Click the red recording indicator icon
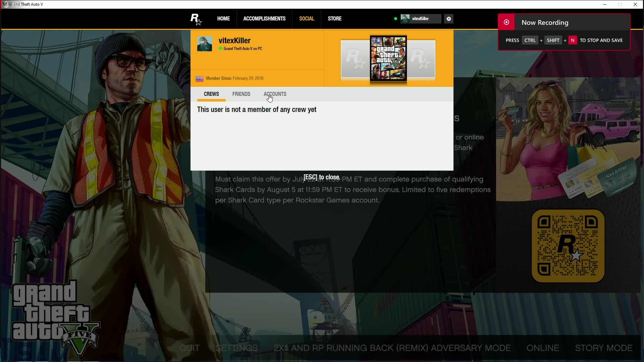This screenshot has width=644, height=362. 506,22
